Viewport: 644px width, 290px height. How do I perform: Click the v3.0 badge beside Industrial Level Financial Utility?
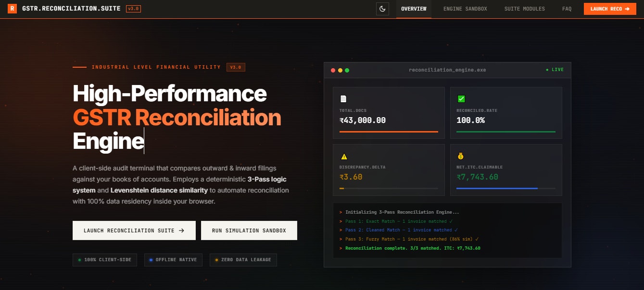click(x=236, y=67)
